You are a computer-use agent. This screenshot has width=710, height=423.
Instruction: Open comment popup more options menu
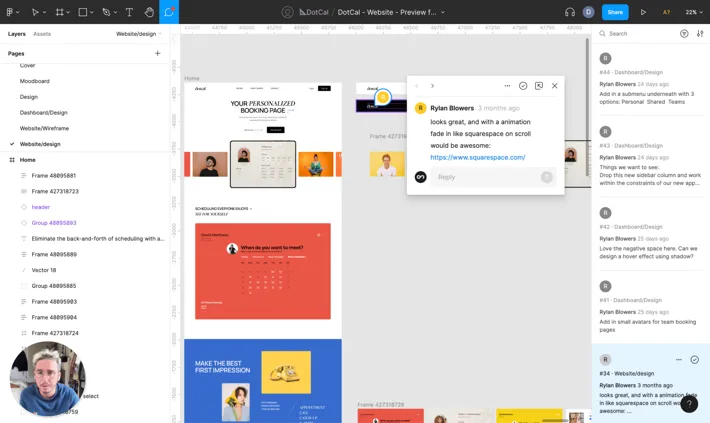click(x=507, y=86)
